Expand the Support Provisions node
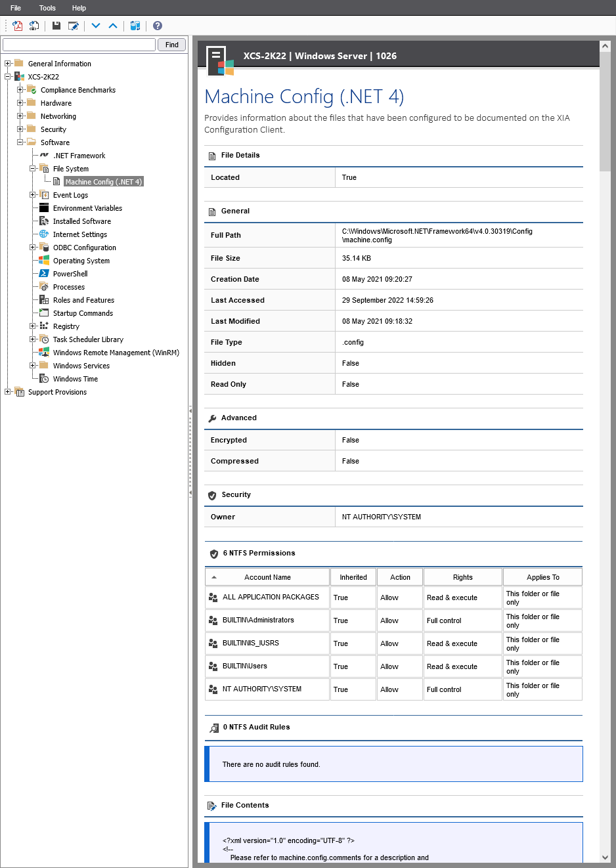Viewport: 616px width, 868px height. [7, 392]
